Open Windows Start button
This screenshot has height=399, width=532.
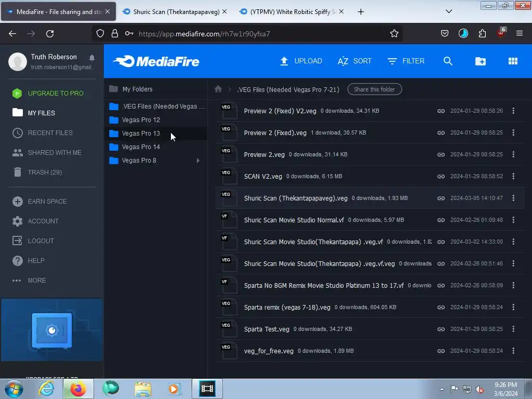[x=14, y=389]
